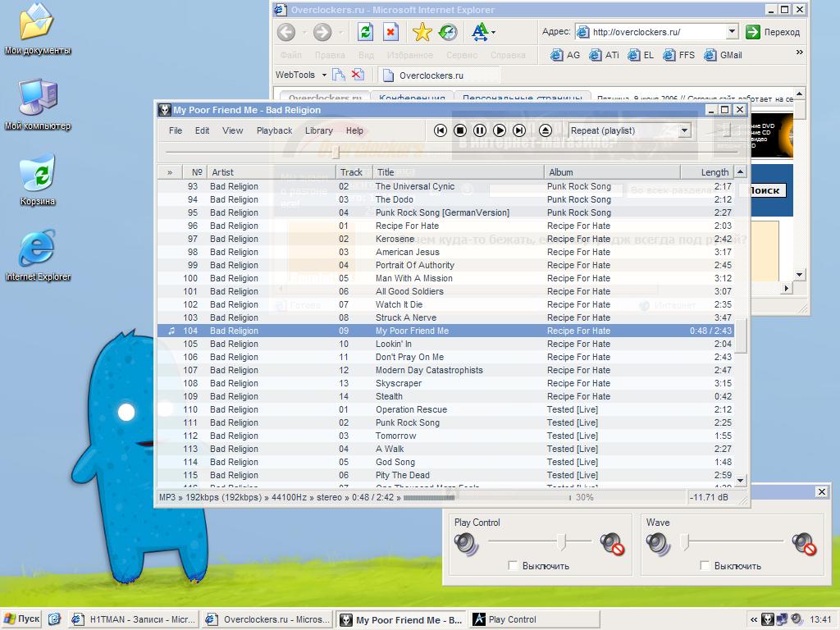Click the History icon in Internet Explorer toolbar
Viewport: 840px width, 630px height.
(448, 32)
